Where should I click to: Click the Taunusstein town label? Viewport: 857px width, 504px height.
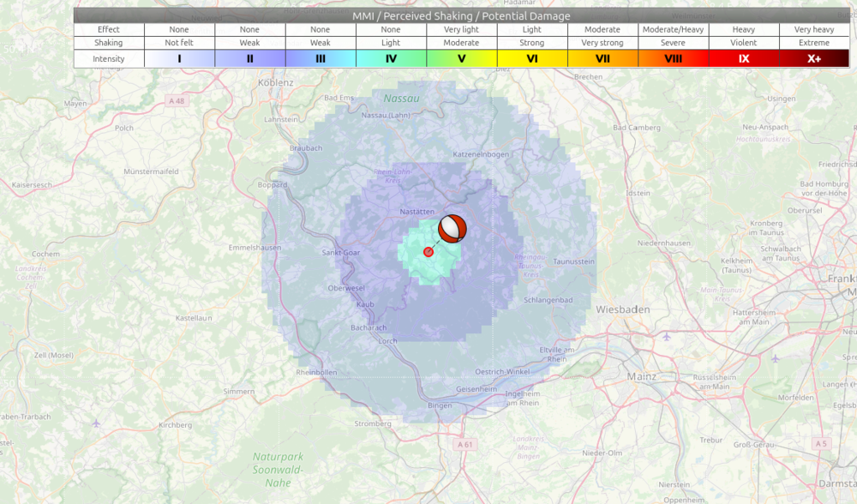click(x=573, y=261)
